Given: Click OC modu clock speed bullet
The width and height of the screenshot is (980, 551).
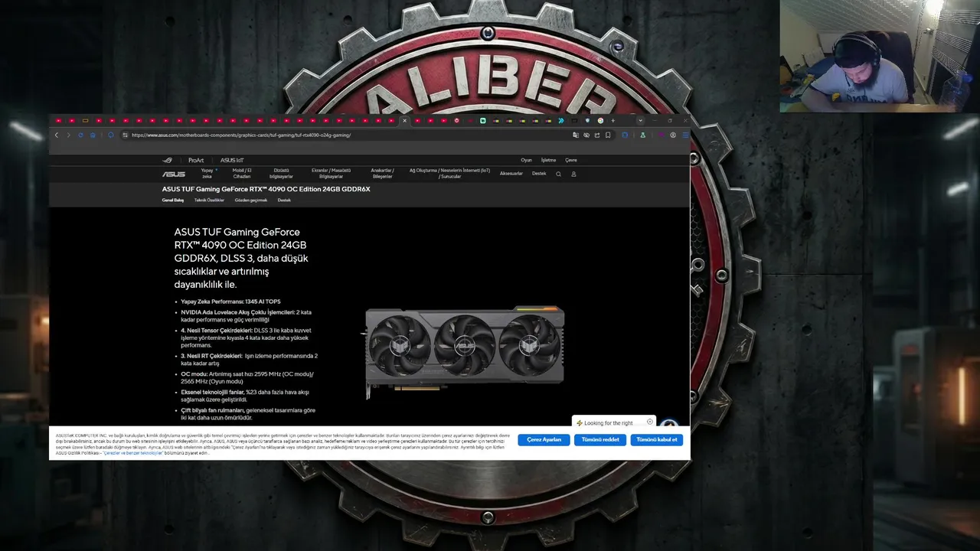Looking at the screenshot, I should (x=247, y=377).
